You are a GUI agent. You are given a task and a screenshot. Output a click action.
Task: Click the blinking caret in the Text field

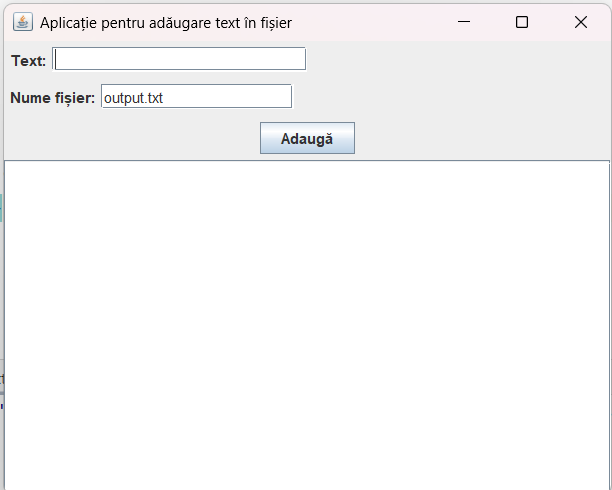pyautogui.click(x=55, y=60)
